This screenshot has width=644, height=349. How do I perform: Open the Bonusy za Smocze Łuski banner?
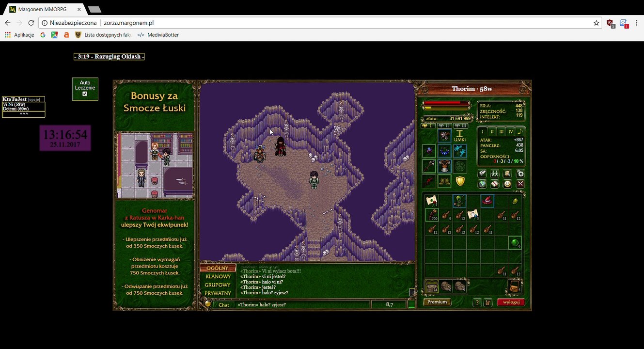(155, 102)
